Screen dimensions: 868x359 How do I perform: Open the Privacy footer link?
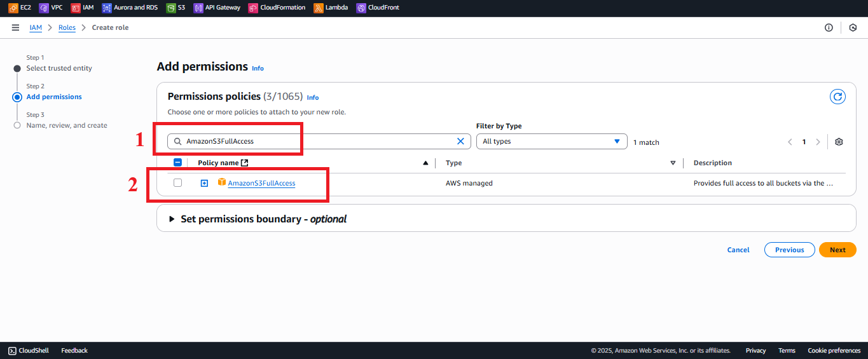pos(755,350)
